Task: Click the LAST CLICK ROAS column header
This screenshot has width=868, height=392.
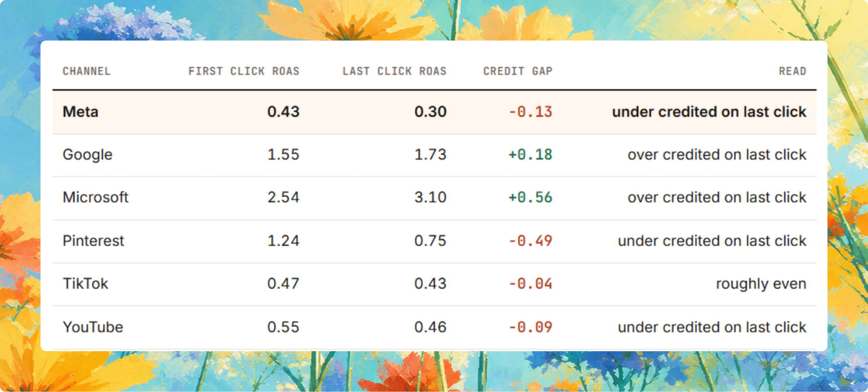Action: (x=395, y=71)
